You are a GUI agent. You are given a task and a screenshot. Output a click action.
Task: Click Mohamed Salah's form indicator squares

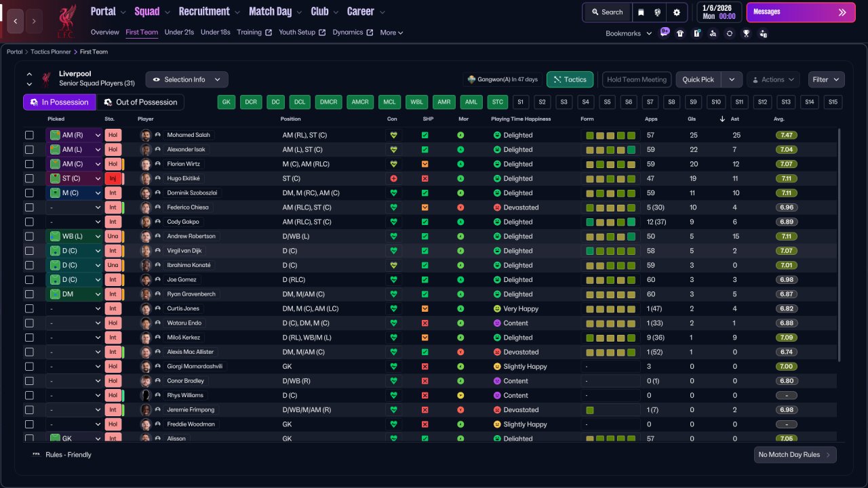pos(610,135)
